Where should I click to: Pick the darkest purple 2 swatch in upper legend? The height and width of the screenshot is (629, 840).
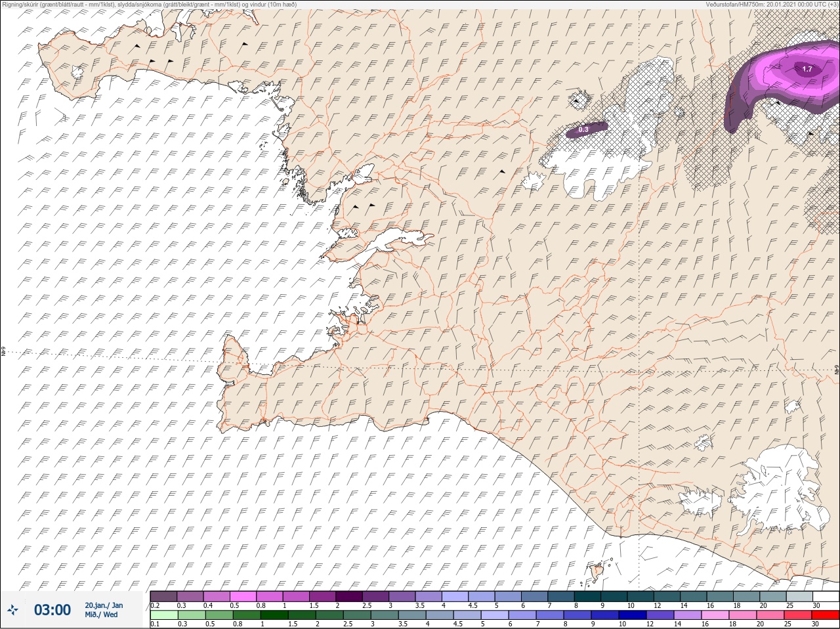click(349, 596)
